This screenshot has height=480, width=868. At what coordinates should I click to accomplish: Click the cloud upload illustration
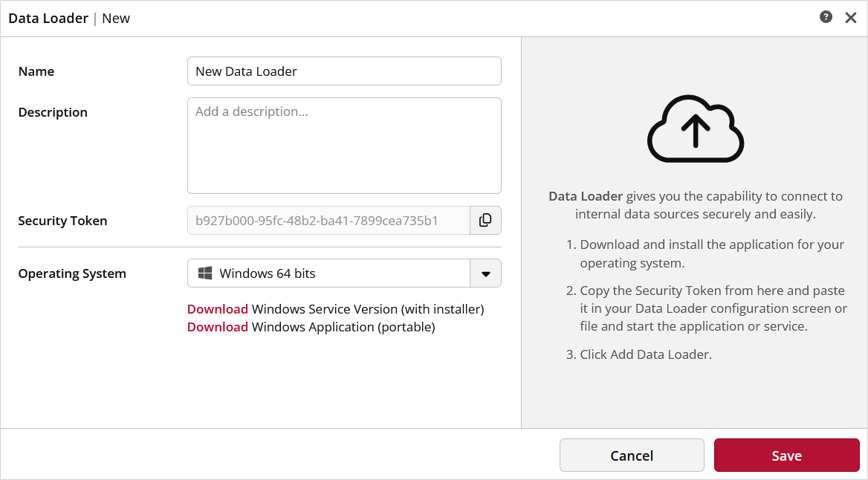696,129
